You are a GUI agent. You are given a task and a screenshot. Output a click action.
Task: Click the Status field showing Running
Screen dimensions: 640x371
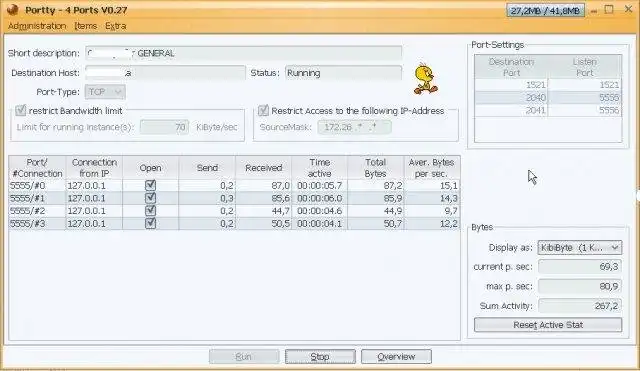coord(343,73)
